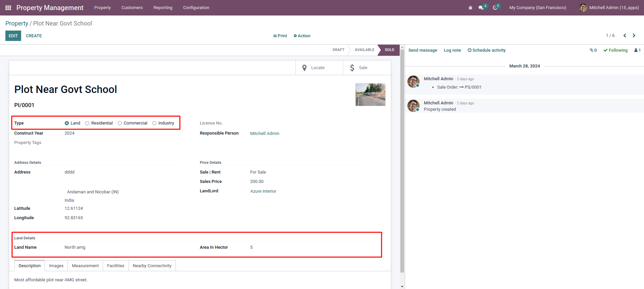The image size is (644, 289).
Task: Go to next record arrow
Action: point(634,36)
